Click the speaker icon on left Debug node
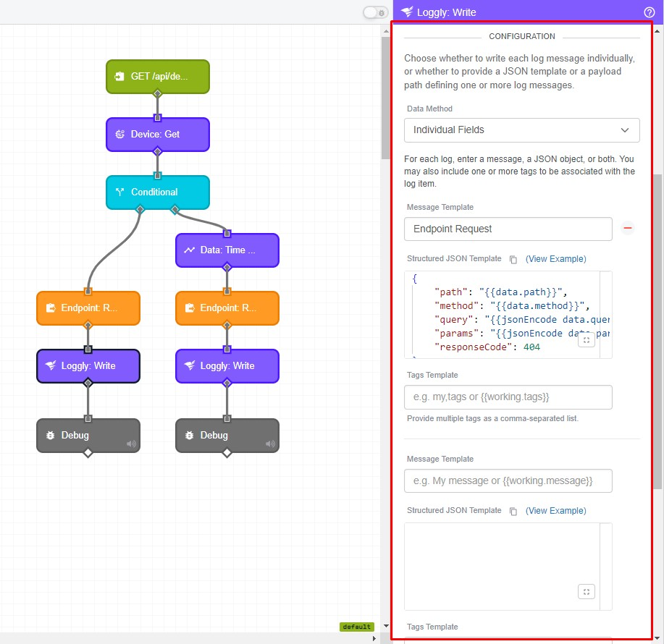The image size is (664, 644). click(x=131, y=444)
